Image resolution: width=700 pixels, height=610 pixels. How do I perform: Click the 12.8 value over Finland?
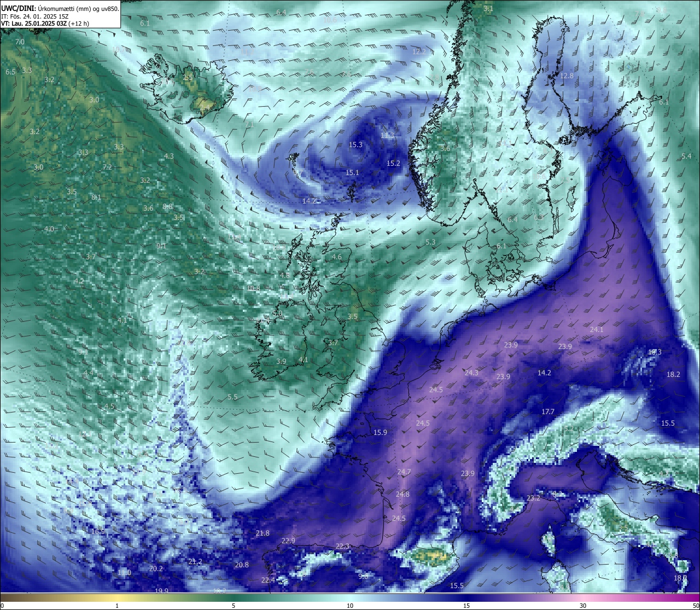(x=567, y=76)
